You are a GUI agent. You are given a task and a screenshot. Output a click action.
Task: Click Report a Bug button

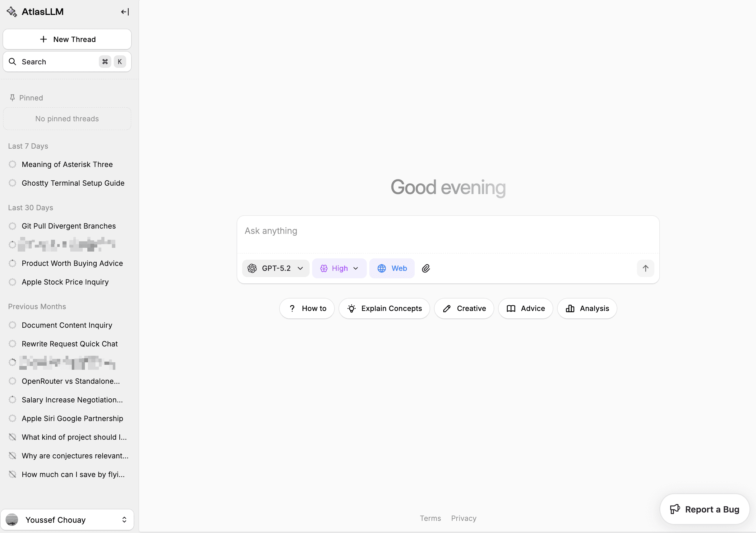coord(705,509)
